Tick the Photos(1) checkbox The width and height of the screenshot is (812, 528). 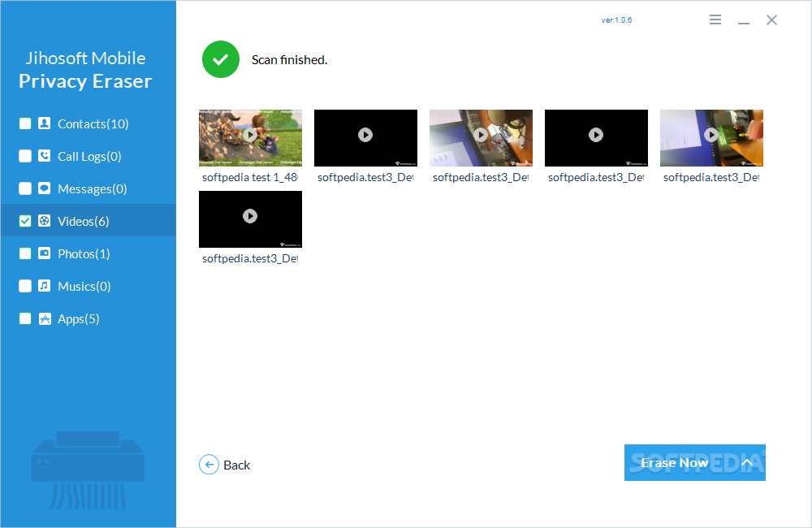point(25,253)
